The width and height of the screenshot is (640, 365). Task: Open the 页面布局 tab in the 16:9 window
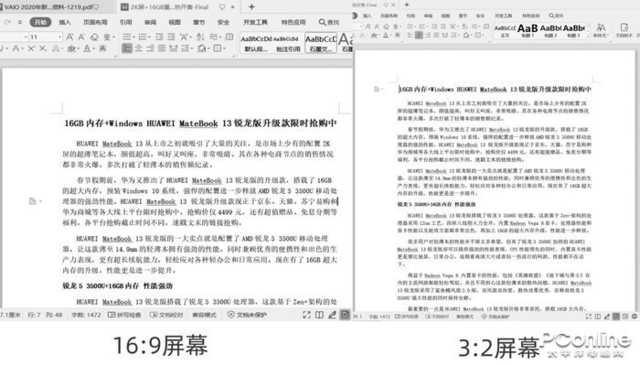coord(96,22)
